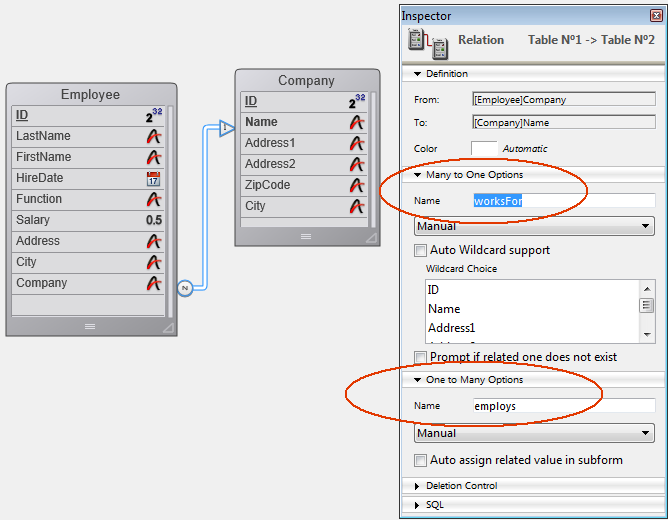
Task: Click the date type icon beside HireDate
Action: tap(153, 178)
